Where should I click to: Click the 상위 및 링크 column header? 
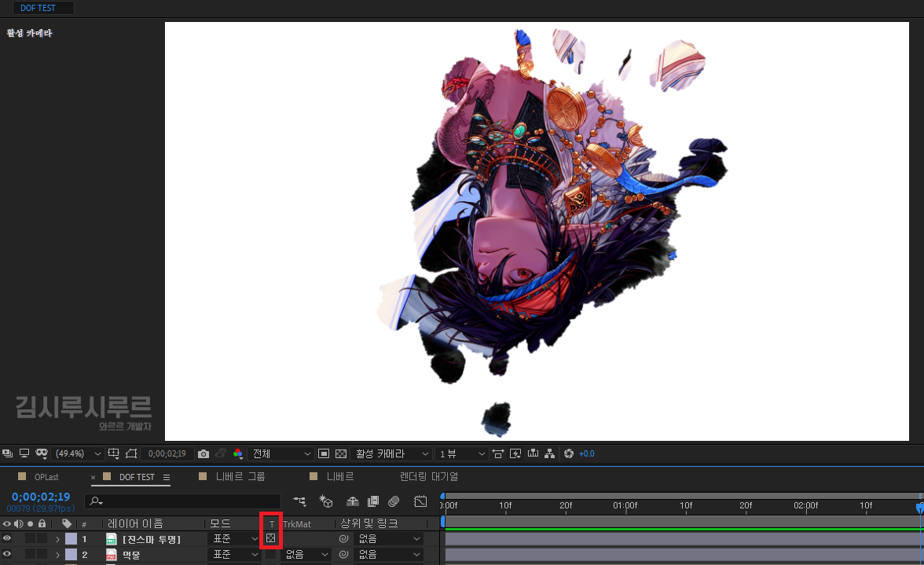coord(369,523)
